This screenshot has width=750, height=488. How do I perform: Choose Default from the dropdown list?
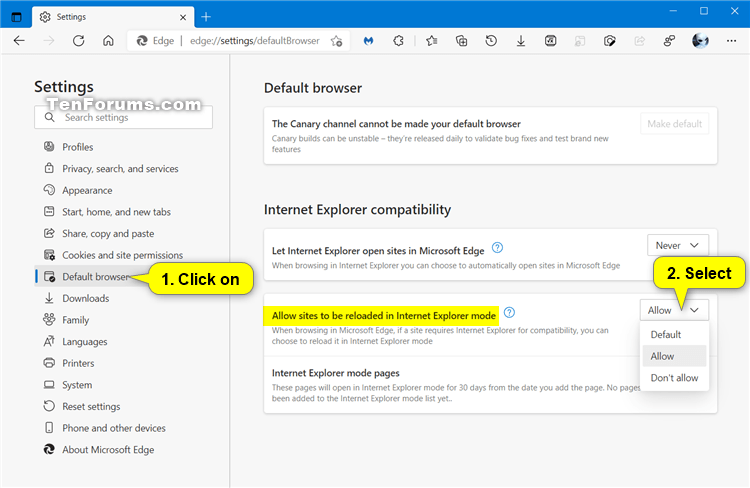pyautogui.click(x=674, y=334)
